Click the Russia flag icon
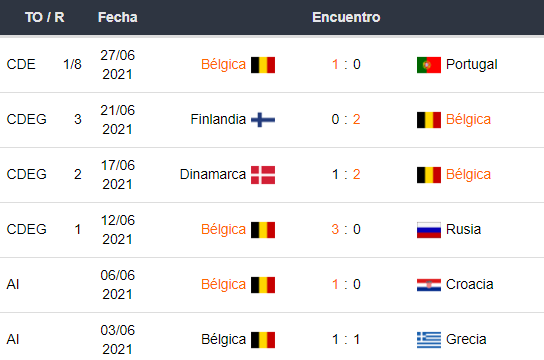 click(x=429, y=230)
